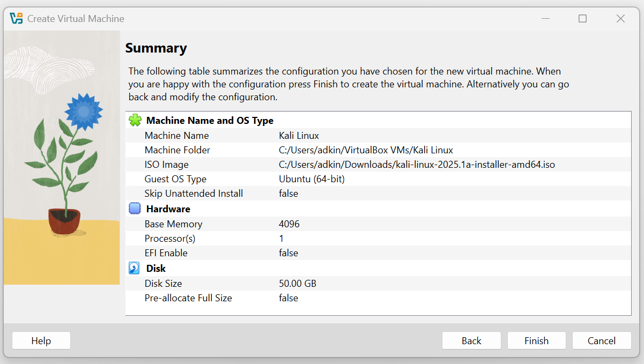Click the false value for Skip Unattended Install
This screenshot has height=364, width=644.
pyautogui.click(x=288, y=194)
